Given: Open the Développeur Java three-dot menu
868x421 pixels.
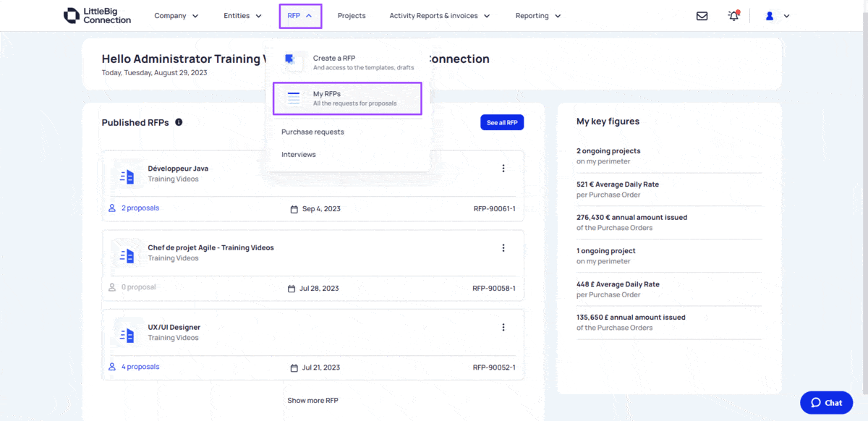Looking at the screenshot, I should coord(503,169).
